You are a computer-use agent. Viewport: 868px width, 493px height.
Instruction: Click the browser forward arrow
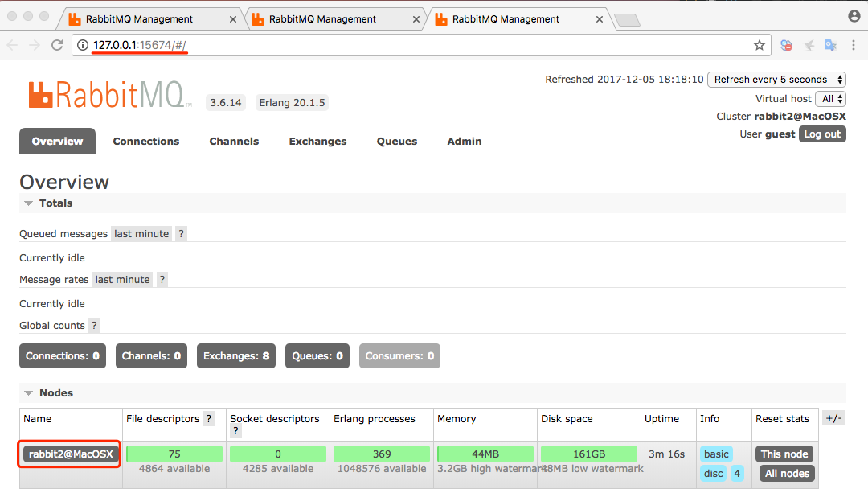(x=35, y=45)
